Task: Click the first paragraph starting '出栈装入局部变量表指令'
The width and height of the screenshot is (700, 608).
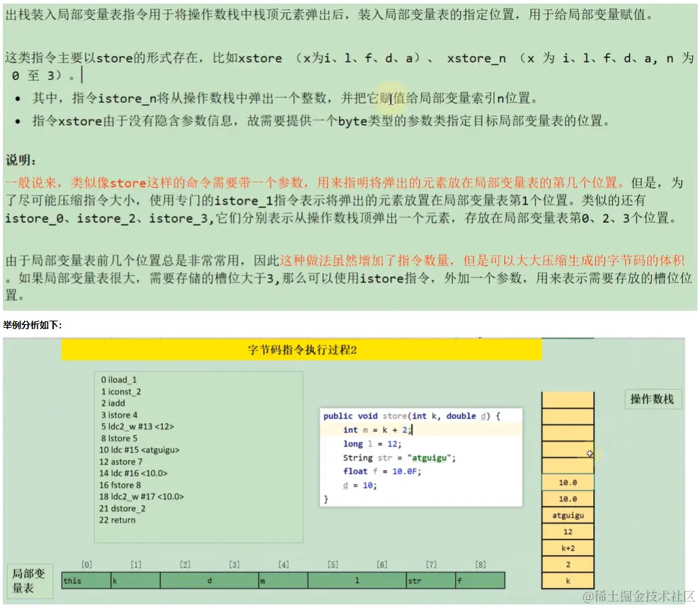Action: 330,15
